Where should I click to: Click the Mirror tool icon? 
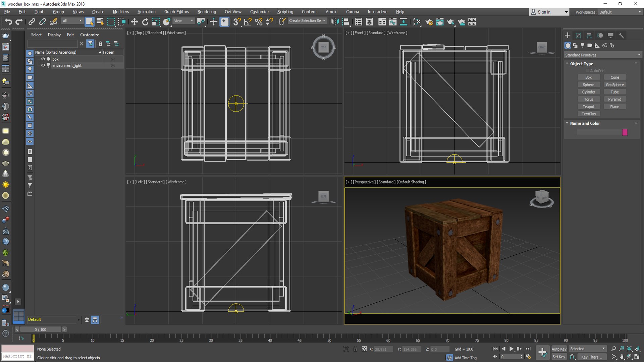coord(334,22)
